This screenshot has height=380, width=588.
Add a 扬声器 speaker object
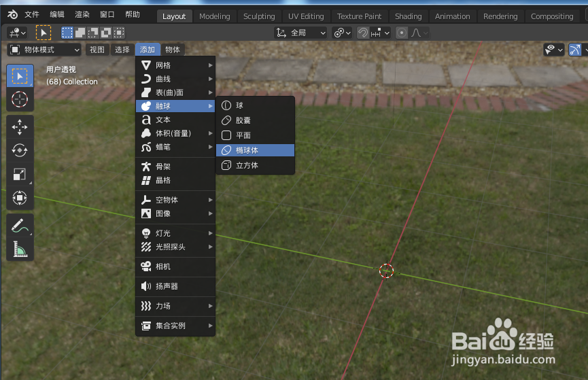175,287
